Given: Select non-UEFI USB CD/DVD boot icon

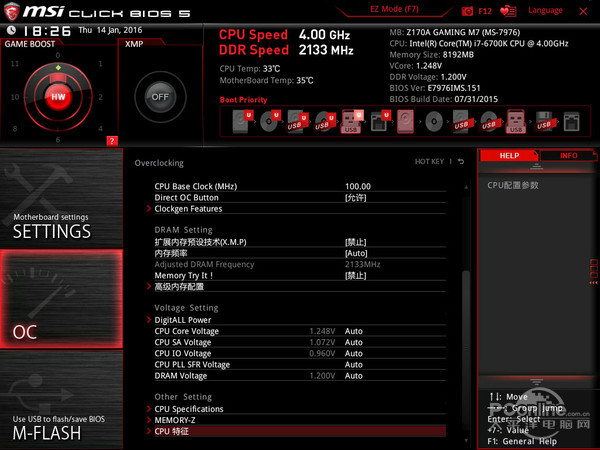Looking at the screenshot, I should [x=489, y=122].
